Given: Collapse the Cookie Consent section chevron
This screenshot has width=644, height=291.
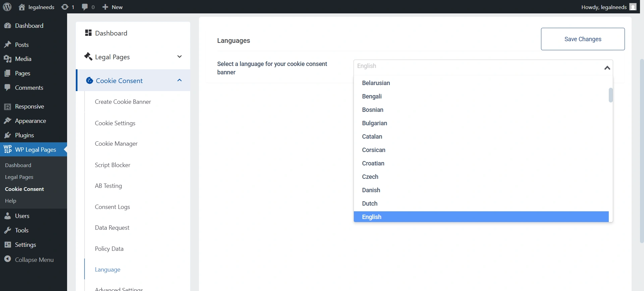Looking at the screenshot, I should point(179,80).
